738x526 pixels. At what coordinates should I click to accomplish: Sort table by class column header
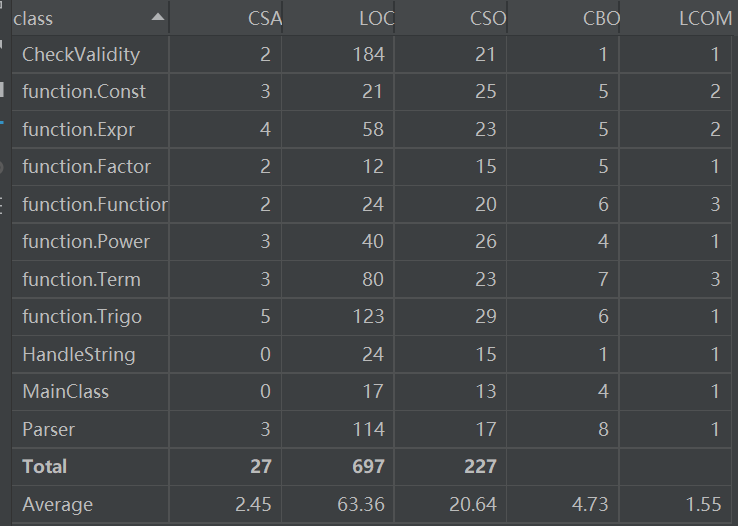click(60, 18)
